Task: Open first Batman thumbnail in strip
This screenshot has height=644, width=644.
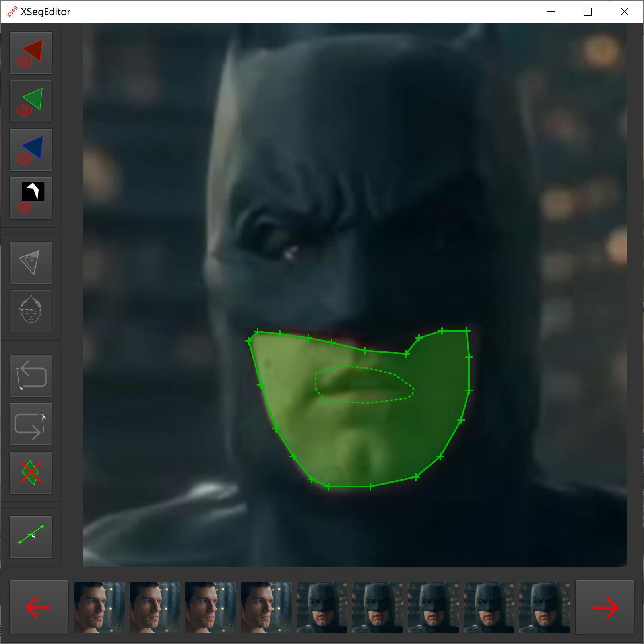Action: pyautogui.click(x=322, y=607)
